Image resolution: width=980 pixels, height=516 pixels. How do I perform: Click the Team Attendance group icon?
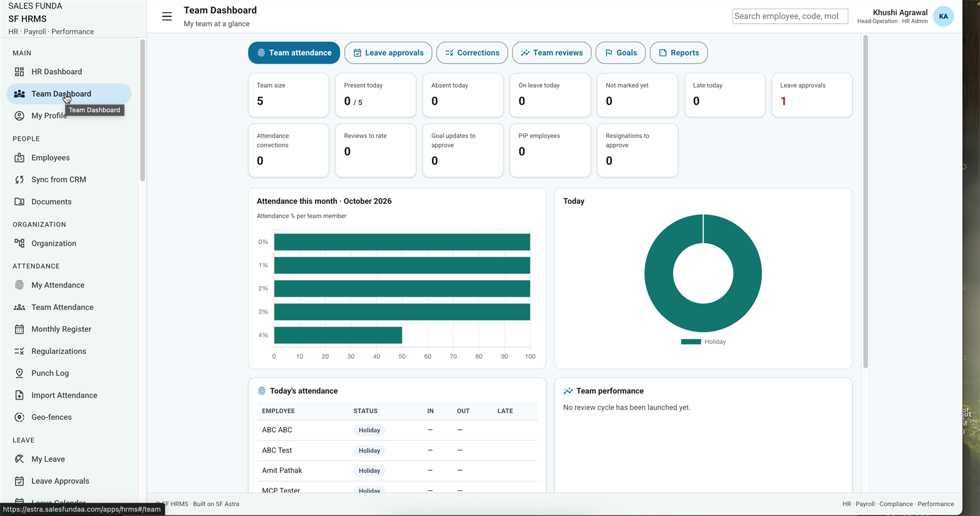pos(20,307)
